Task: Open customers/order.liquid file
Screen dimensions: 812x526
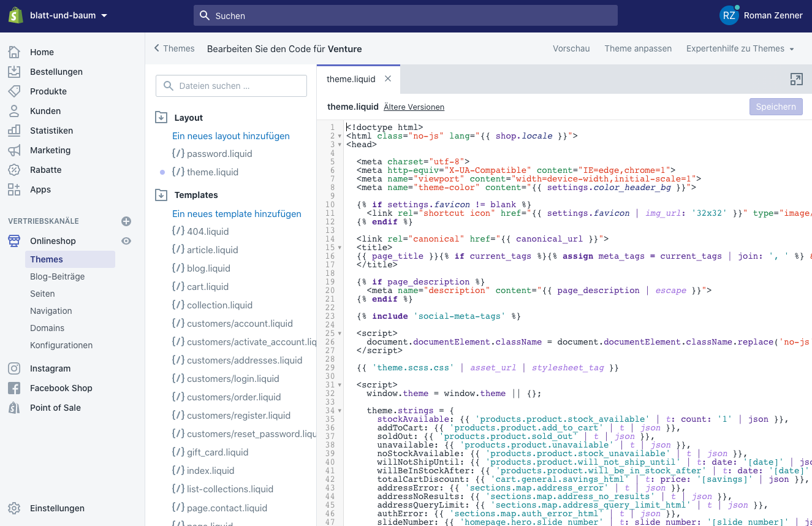Action: pyautogui.click(x=233, y=397)
